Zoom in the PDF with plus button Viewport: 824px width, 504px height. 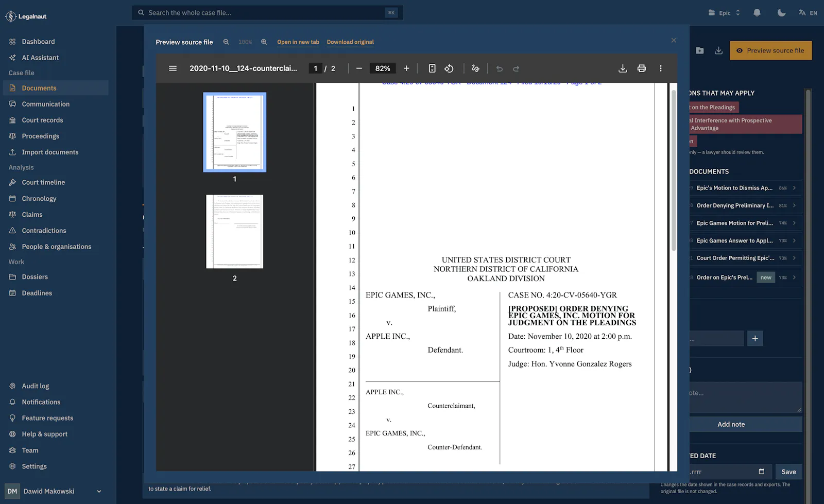tap(406, 68)
